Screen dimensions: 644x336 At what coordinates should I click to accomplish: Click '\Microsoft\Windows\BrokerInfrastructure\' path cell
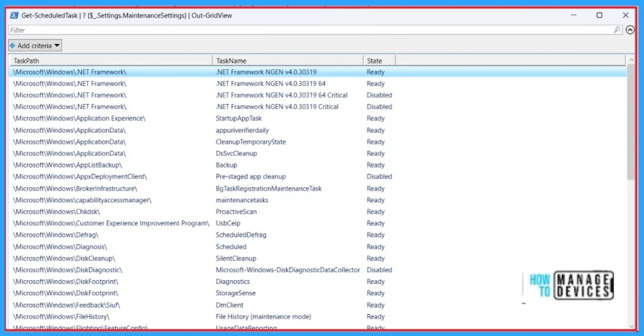tap(75, 188)
